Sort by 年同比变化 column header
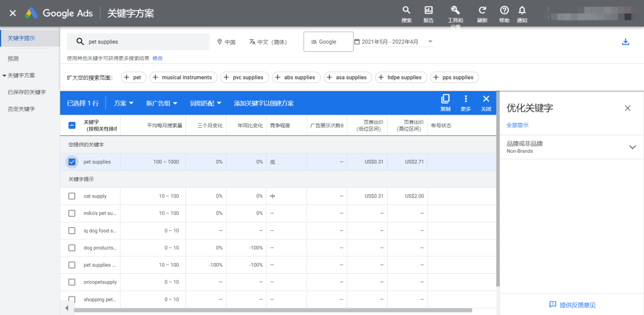644x315 pixels. pos(250,126)
